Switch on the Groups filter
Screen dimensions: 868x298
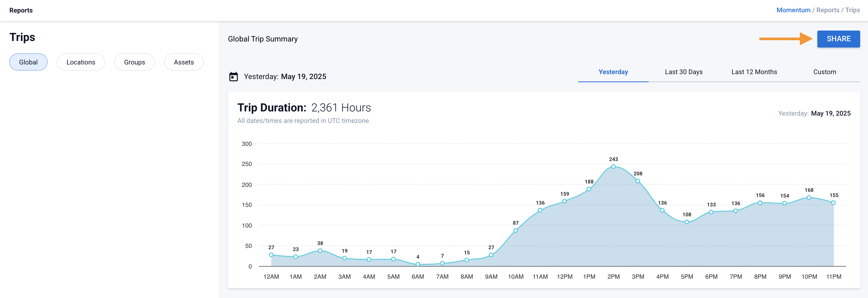coord(134,62)
